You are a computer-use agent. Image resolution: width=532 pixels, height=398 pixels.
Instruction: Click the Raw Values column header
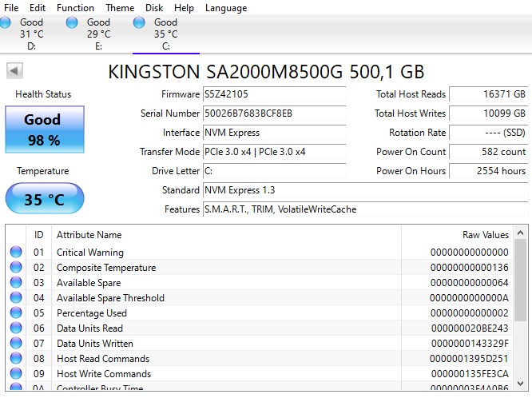click(x=486, y=235)
